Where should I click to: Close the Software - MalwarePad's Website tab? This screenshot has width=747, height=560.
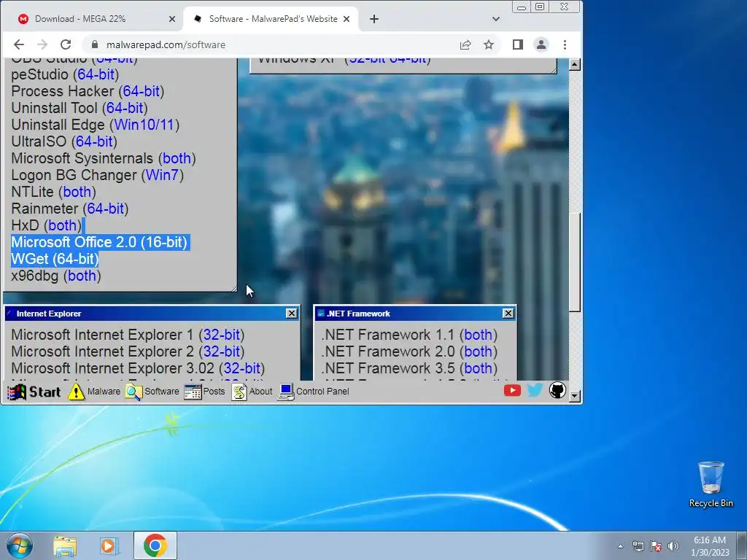coord(347,19)
